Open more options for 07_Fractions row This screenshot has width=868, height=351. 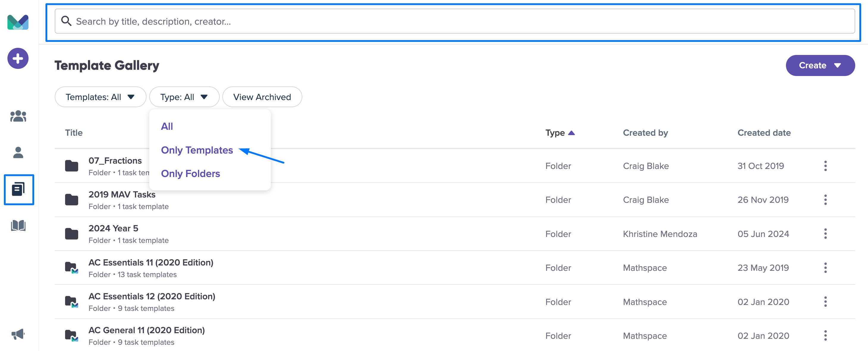pyautogui.click(x=825, y=166)
